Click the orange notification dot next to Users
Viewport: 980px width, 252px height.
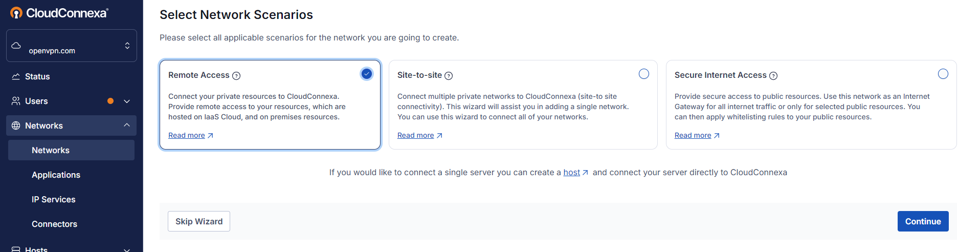click(x=110, y=101)
